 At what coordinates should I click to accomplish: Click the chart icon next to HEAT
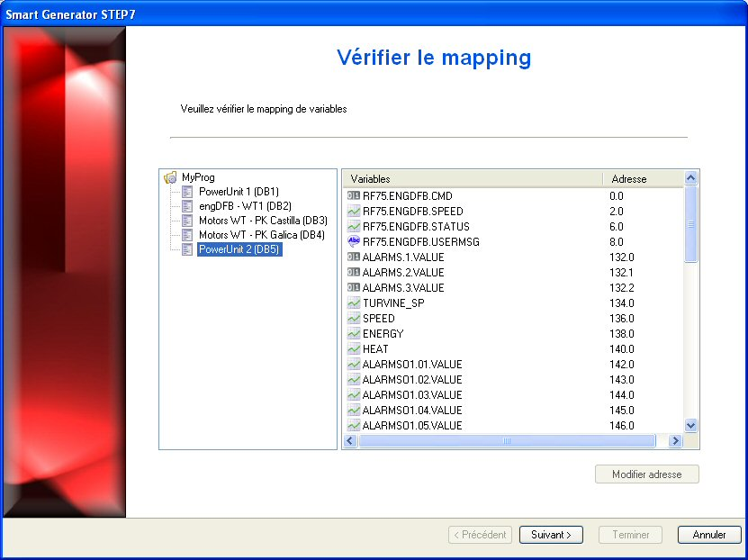(354, 348)
